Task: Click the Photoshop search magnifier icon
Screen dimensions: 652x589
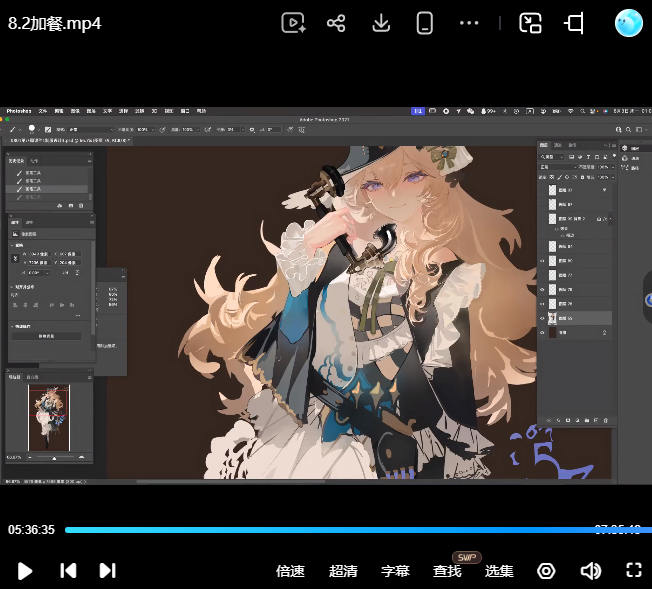Action: click(629, 130)
